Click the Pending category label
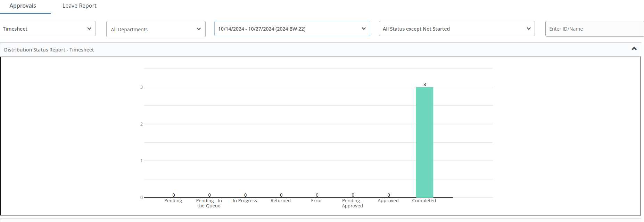The image size is (644, 222). [173, 201]
